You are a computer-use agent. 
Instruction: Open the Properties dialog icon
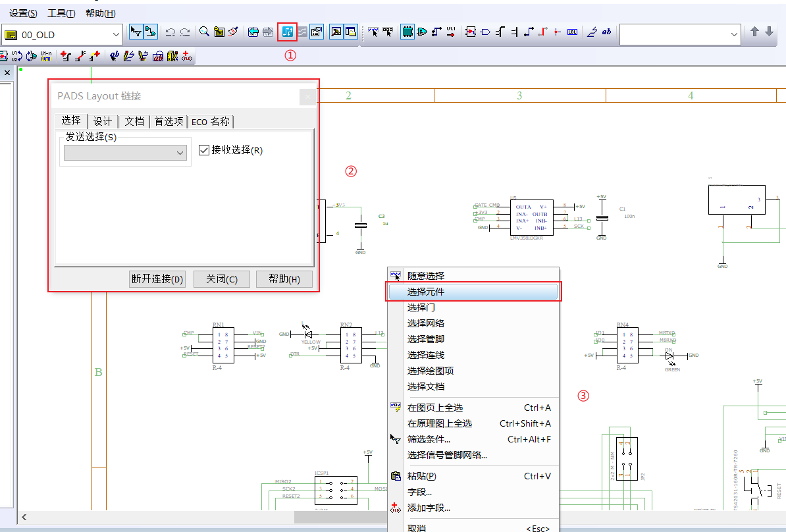click(316, 32)
